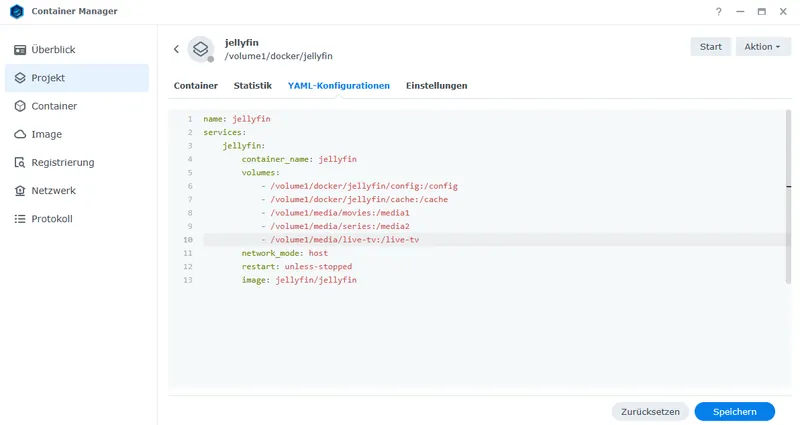This screenshot has width=800, height=425.
Task: Open the help question mark icon
Action: [718, 12]
